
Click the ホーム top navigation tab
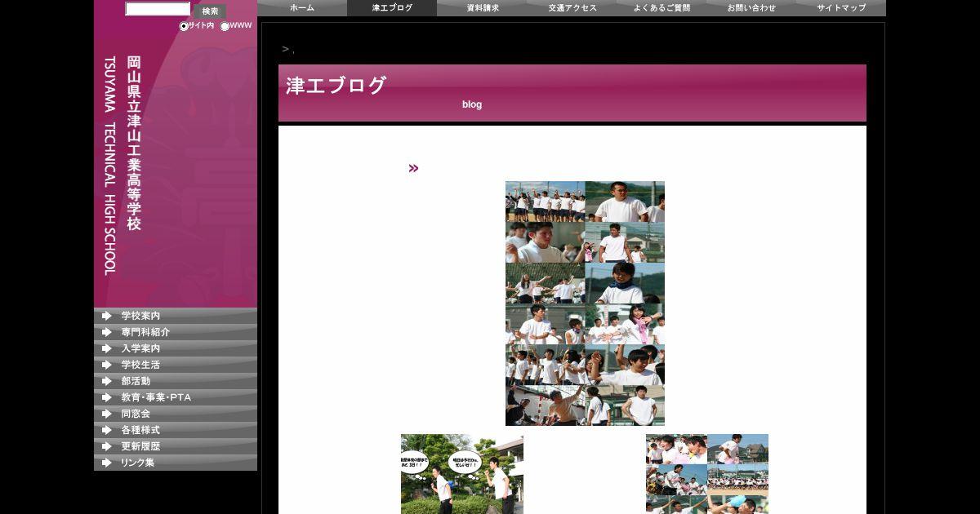302,8
